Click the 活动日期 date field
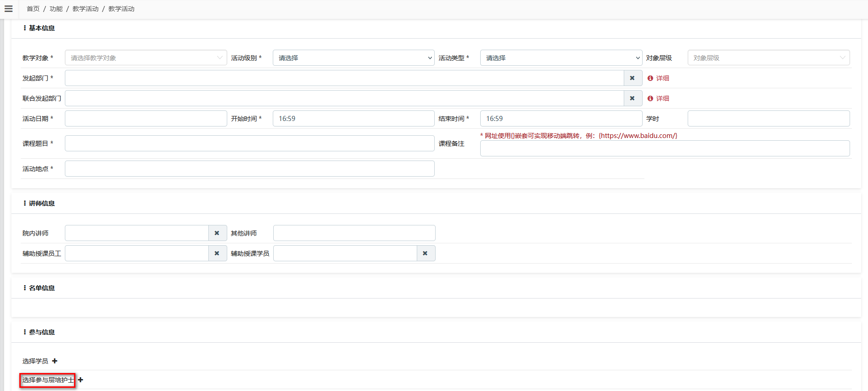The height and width of the screenshot is (391, 868). tap(146, 119)
